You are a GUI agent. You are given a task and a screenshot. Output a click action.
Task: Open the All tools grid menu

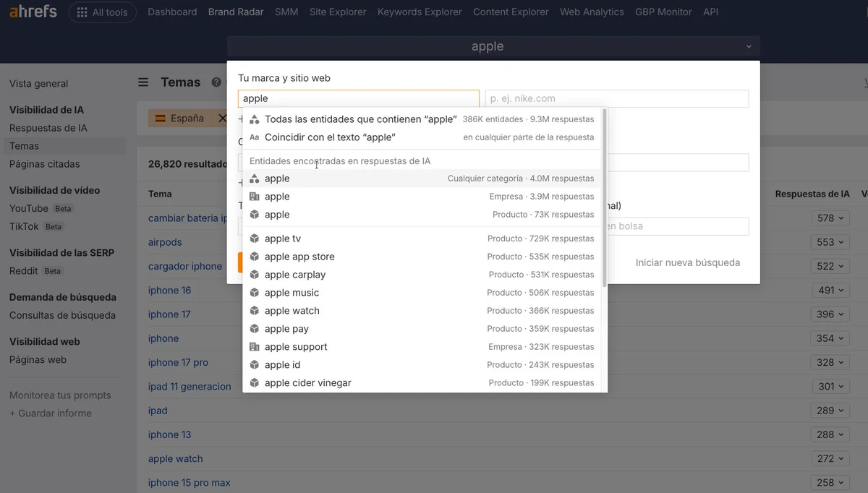click(x=102, y=12)
